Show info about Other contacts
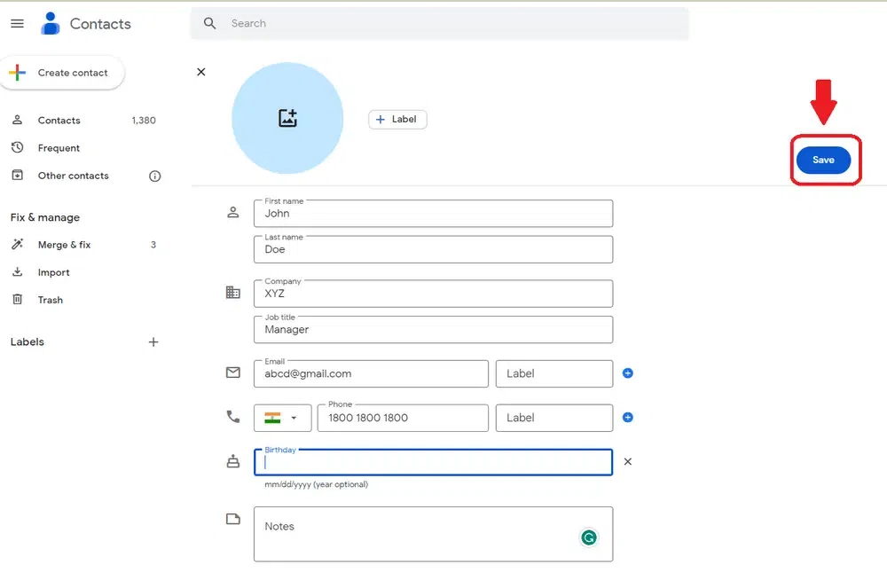This screenshot has width=887, height=588. [154, 176]
